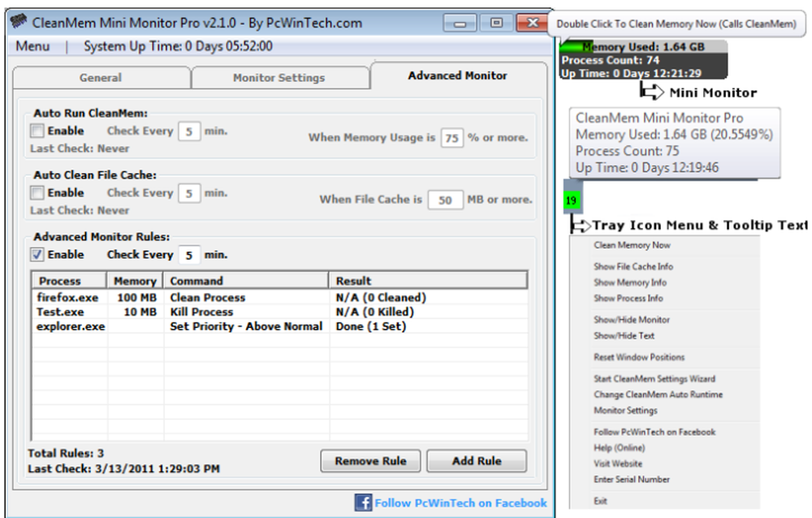Image resolution: width=812 pixels, height=518 pixels.
Task: Click Set Priority - Above Normal cell
Action: 246,326
